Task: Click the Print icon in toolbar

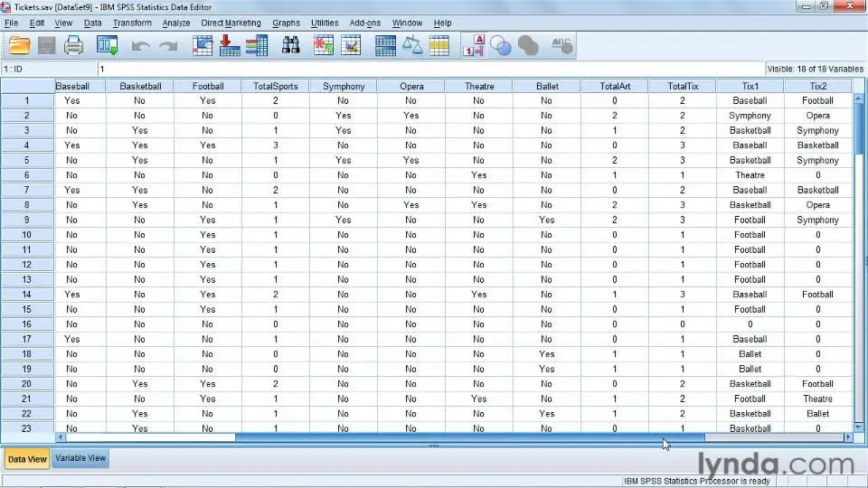Action: [73, 45]
